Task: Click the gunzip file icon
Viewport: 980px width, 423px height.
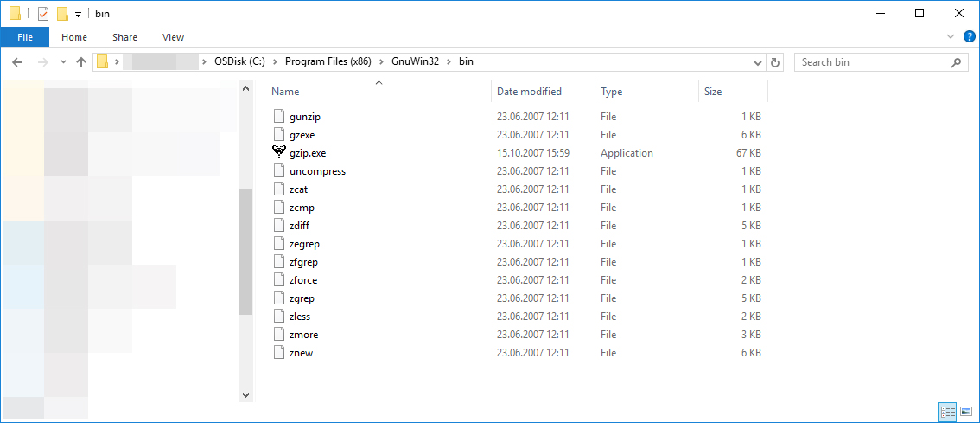Action: 279,117
